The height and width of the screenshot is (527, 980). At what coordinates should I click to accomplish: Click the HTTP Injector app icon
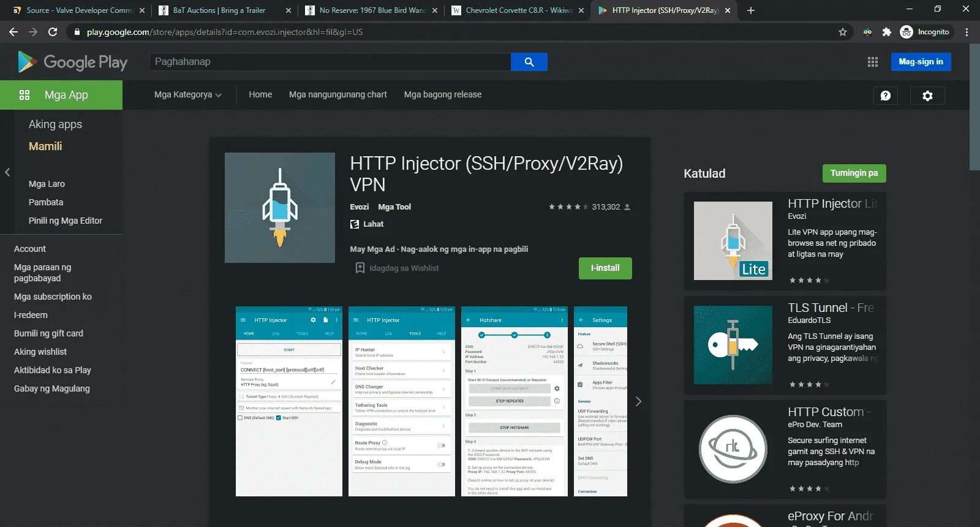[x=280, y=208]
